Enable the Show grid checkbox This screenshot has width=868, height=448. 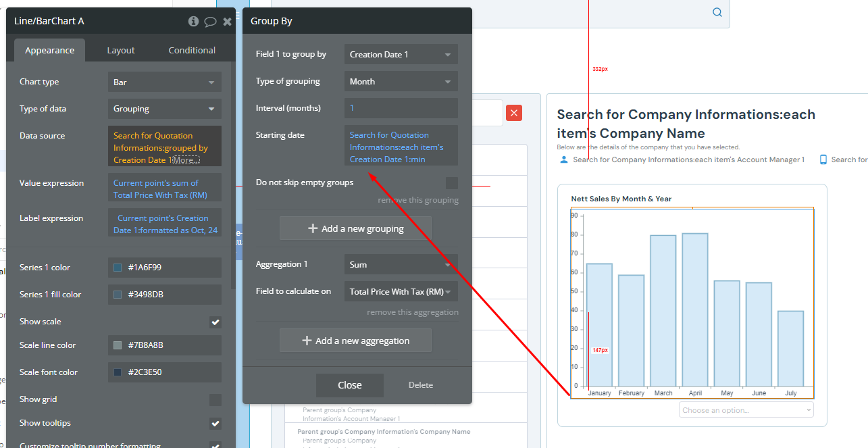215,399
